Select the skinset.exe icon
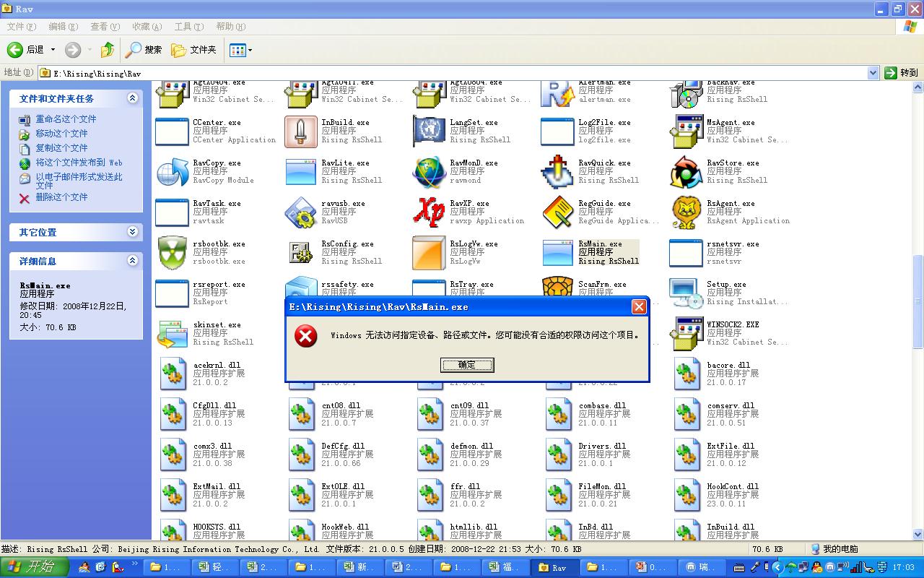This screenshot has width=924, height=578. 172,334
